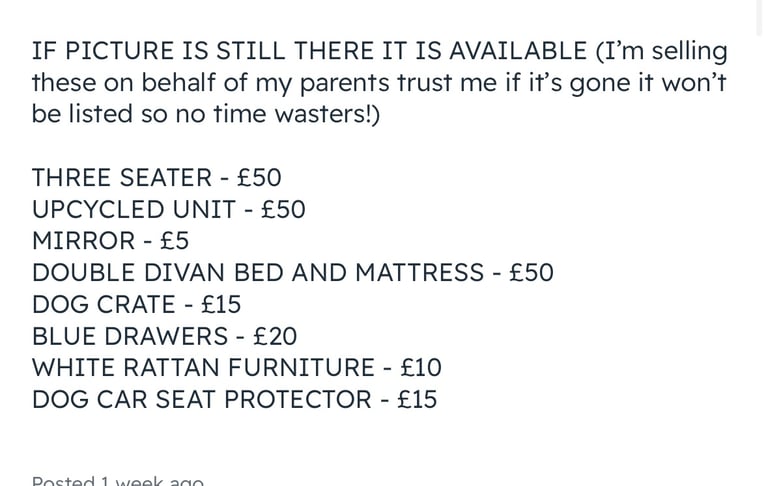Click the £15 price beside DOG CRATE

click(221, 304)
